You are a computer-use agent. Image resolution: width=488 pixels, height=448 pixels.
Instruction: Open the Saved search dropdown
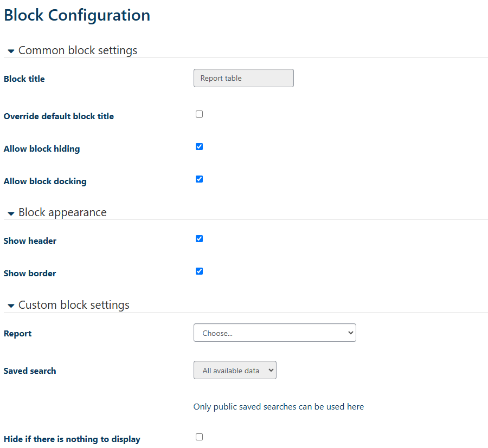click(235, 370)
